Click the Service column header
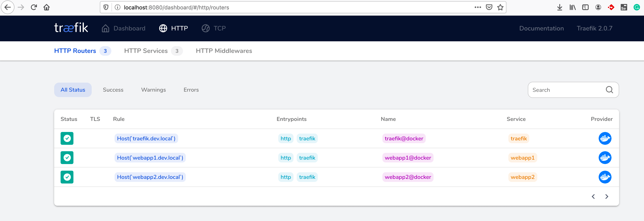The width and height of the screenshot is (644, 221). (516, 119)
